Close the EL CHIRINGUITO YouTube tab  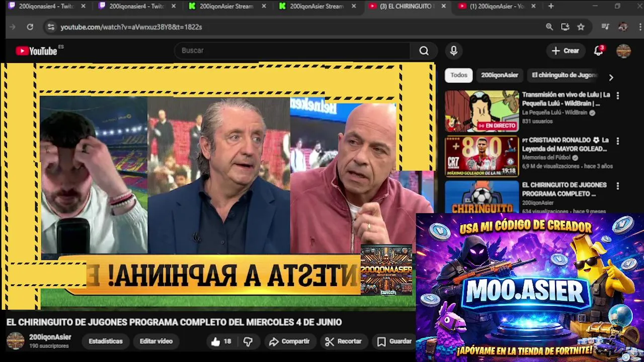coord(443,6)
